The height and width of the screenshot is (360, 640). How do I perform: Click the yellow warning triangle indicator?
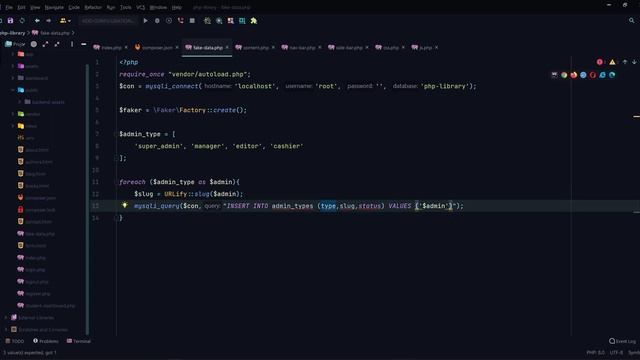point(612,62)
